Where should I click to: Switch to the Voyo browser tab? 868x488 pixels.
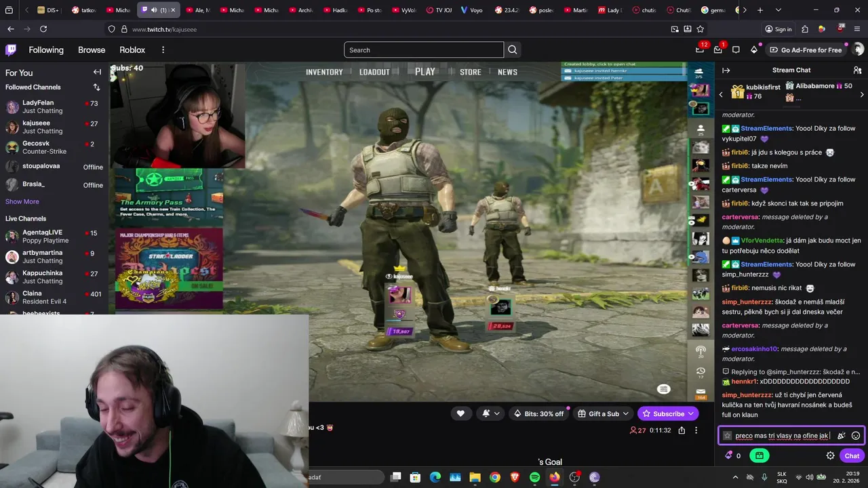473,10
